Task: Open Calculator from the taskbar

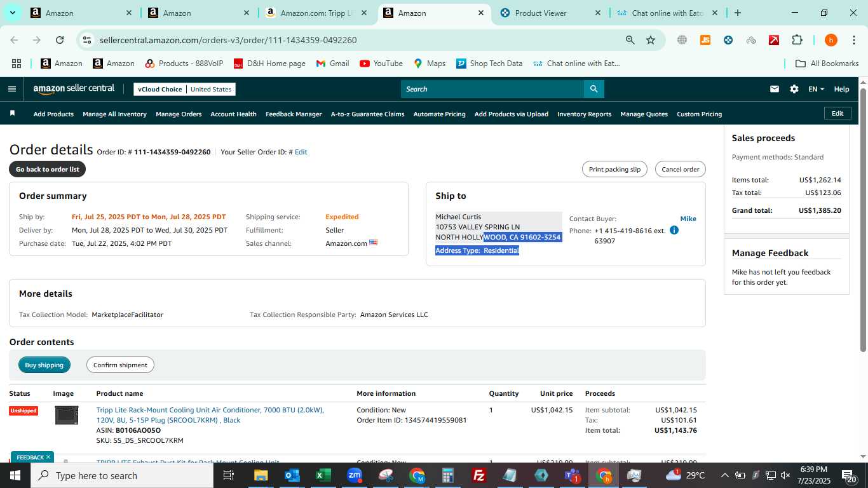Action: pyautogui.click(x=448, y=475)
